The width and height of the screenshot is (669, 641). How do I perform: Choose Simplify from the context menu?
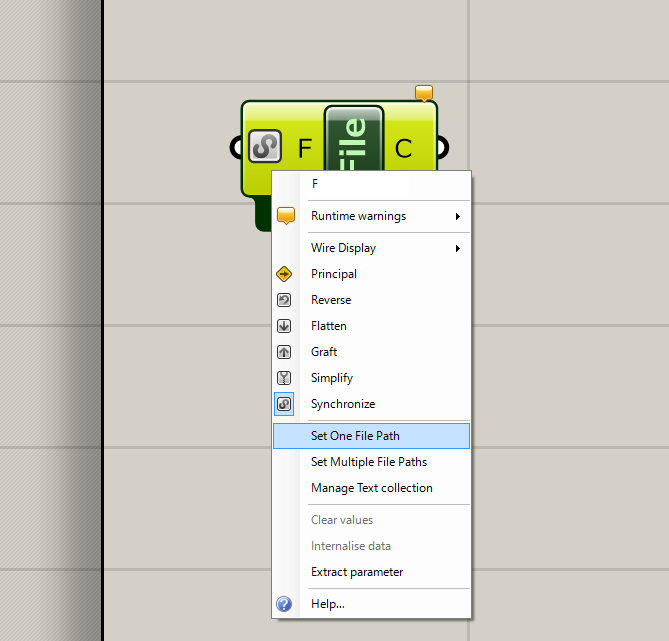click(x=371, y=378)
